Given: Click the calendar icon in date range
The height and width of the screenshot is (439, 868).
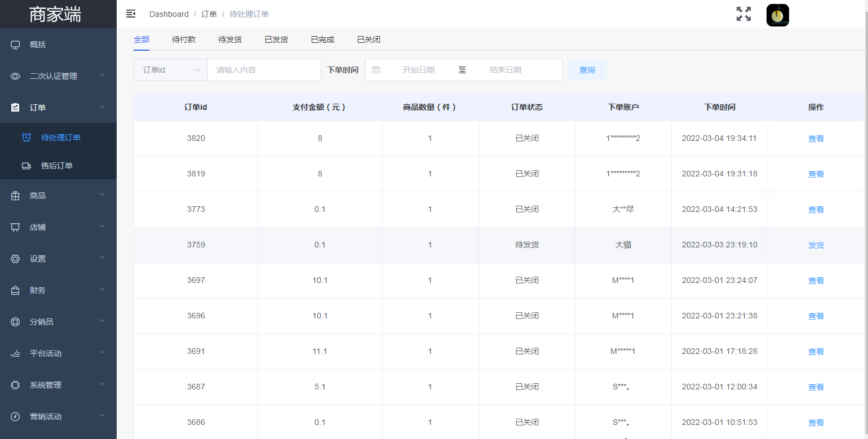Looking at the screenshot, I should [376, 70].
